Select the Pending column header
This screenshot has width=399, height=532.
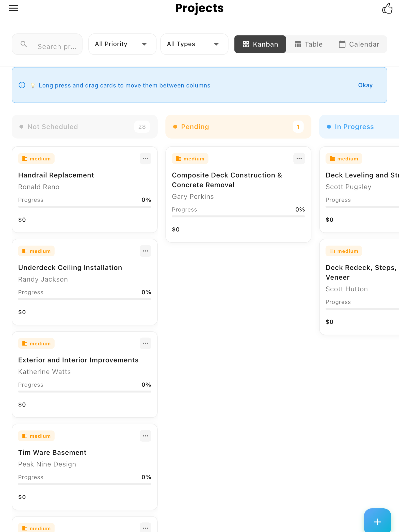click(x=238, y=126)
